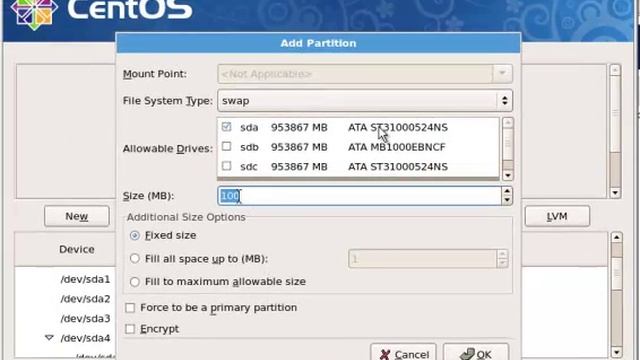Check the sdc drive checkbox

tap(227, 166)
